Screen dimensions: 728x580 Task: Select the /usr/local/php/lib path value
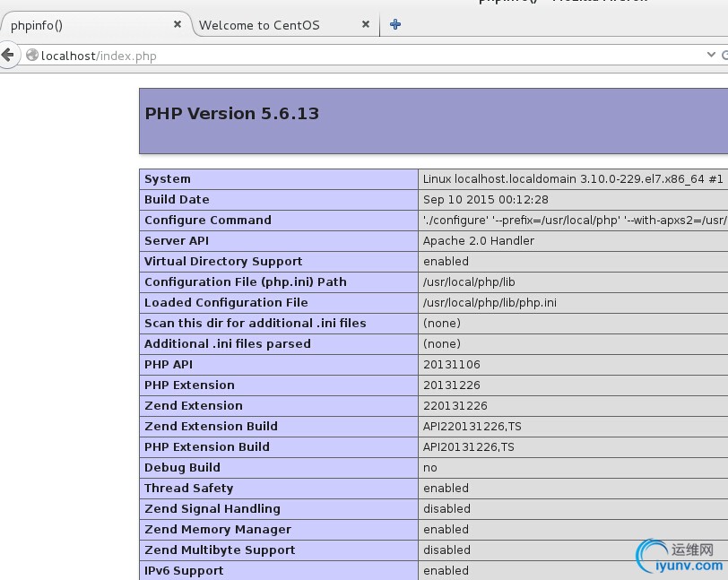click(x=469, y=282)
